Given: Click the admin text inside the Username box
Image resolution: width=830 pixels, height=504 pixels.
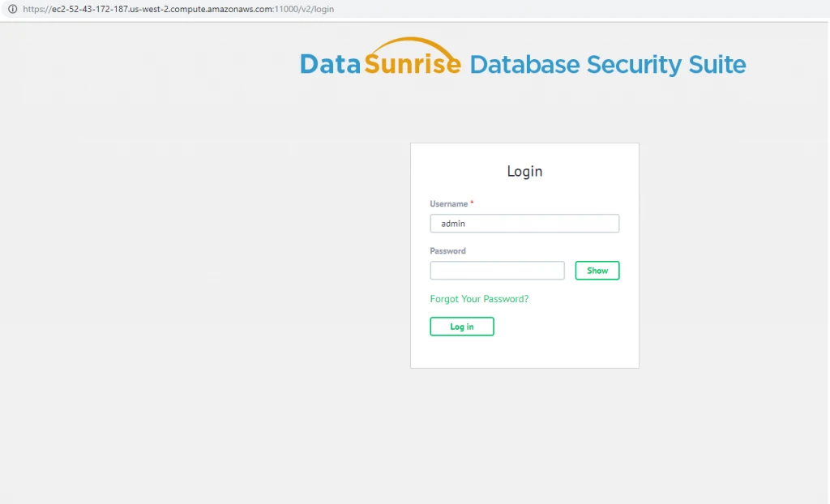Looking at the screenshot, I should click(452, 224).
